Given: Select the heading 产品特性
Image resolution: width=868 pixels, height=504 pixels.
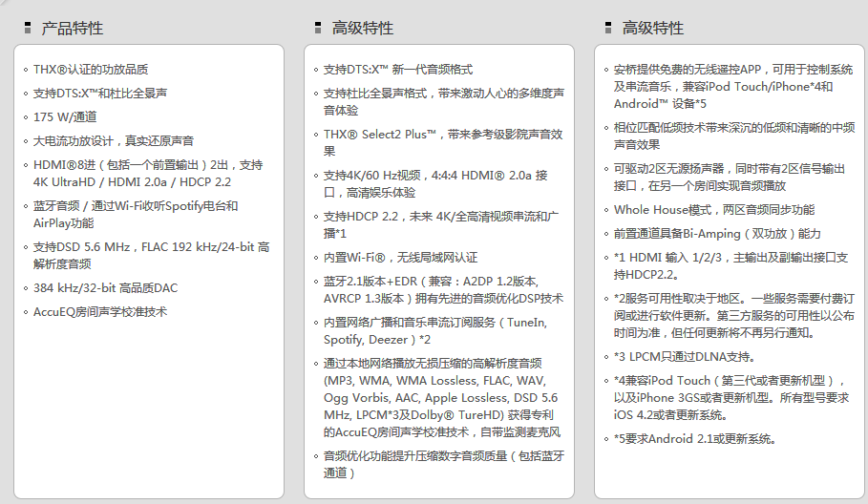Looking at the screenshot, I should tap(73, 28).
